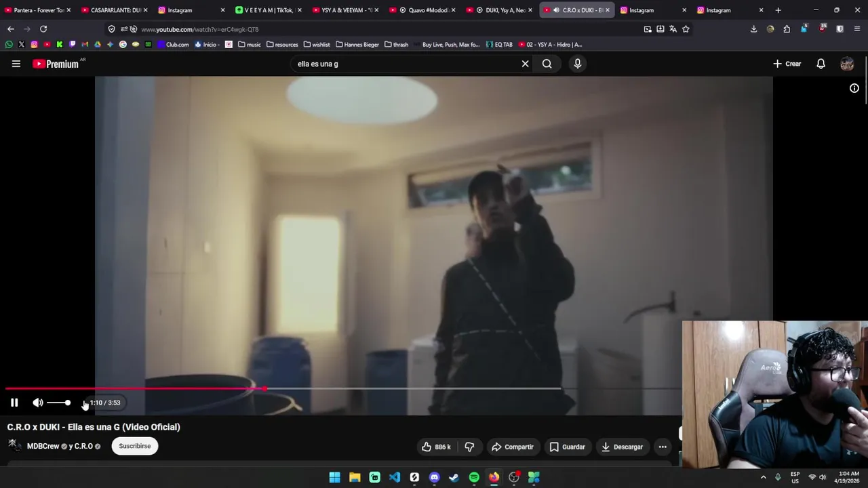Save video with Guardar
868x488 pixels.
point(567,447)
